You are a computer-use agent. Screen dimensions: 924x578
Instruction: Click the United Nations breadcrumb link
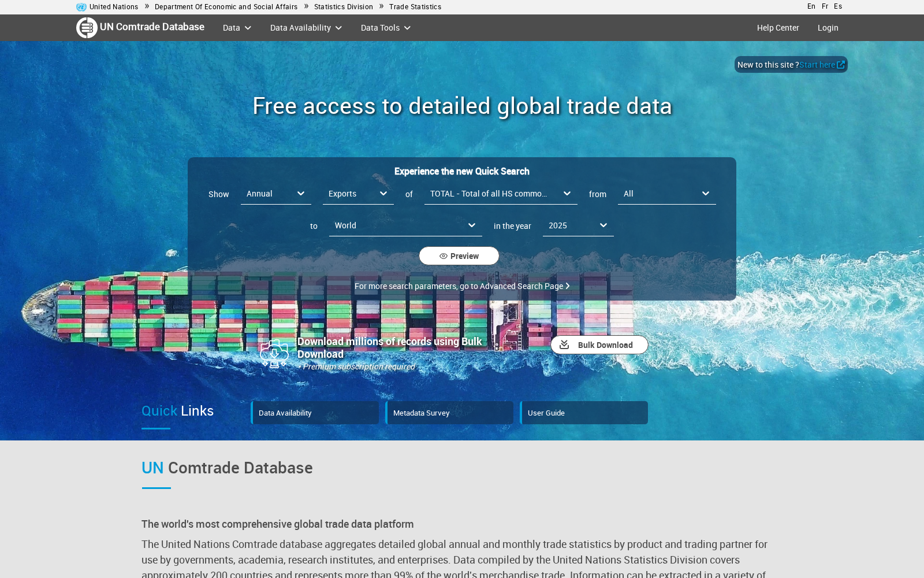(x=114, y=7)
